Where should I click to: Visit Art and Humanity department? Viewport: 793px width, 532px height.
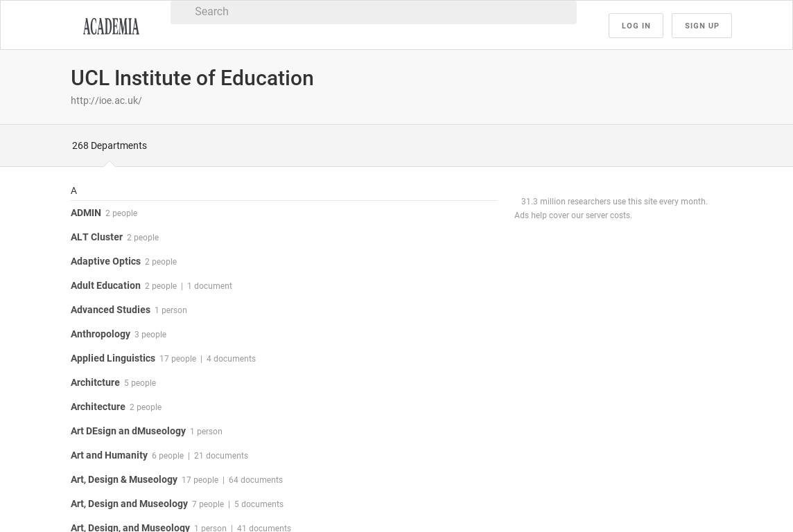tap(109, 455)
